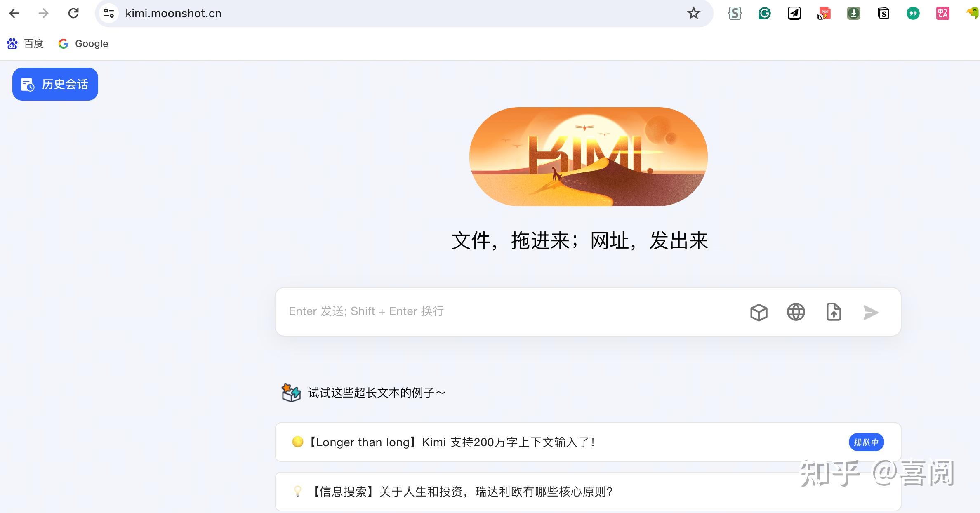
Task: Click the 排队中 badge
Action: pos(866,442)
